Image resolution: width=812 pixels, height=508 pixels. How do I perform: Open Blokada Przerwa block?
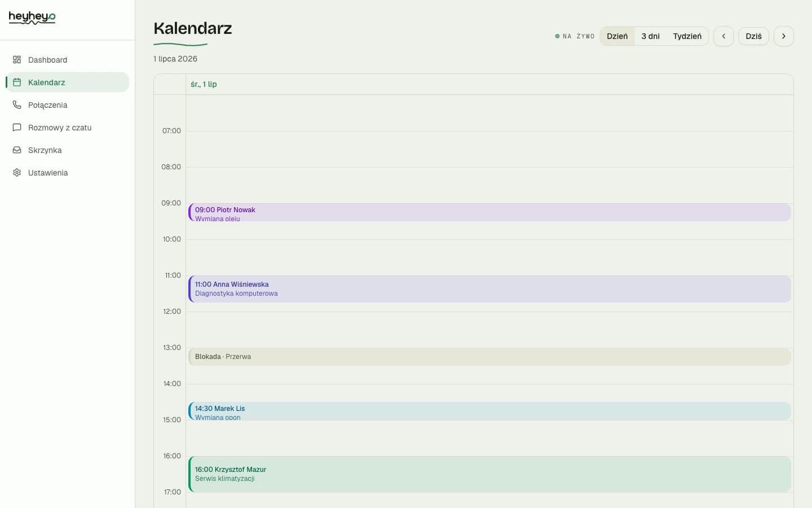(489, 357)
